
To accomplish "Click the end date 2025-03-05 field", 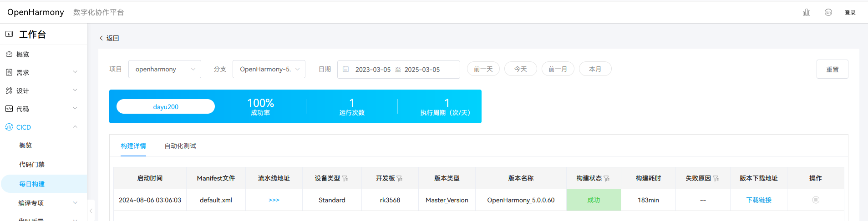I will (x=422, y=70).
